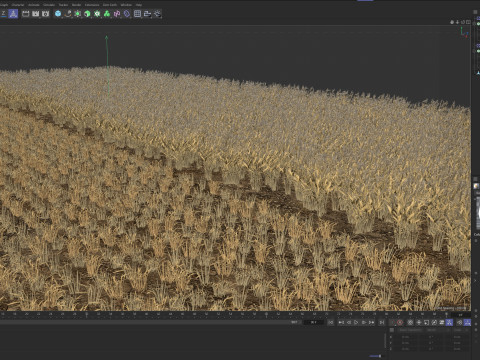This screenshot has height=360, width=480.
Task: Add a Cube primitive object
Action: coord(58,14)
